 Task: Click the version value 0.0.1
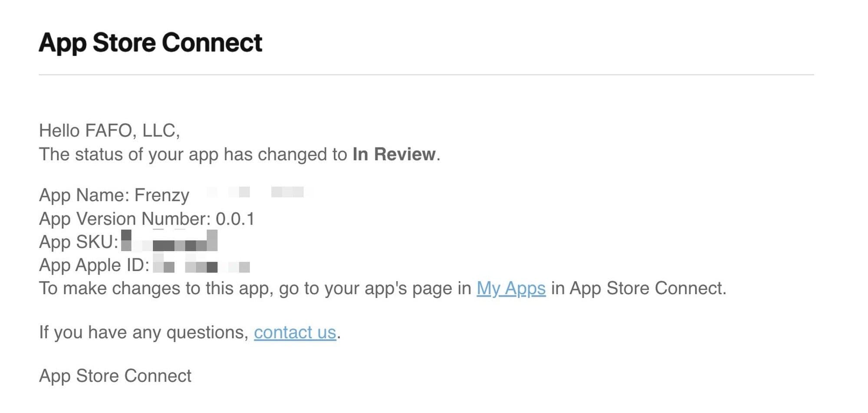[x=235, y=219]
